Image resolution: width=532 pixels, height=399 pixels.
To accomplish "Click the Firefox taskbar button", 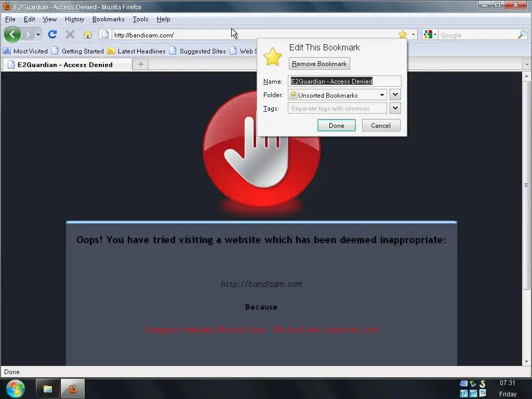I will click(73, 389).
